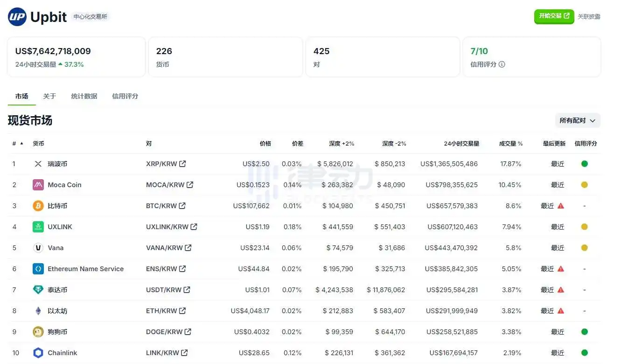
Task: Click the Upbit logo icon
Action: [15, 16]
